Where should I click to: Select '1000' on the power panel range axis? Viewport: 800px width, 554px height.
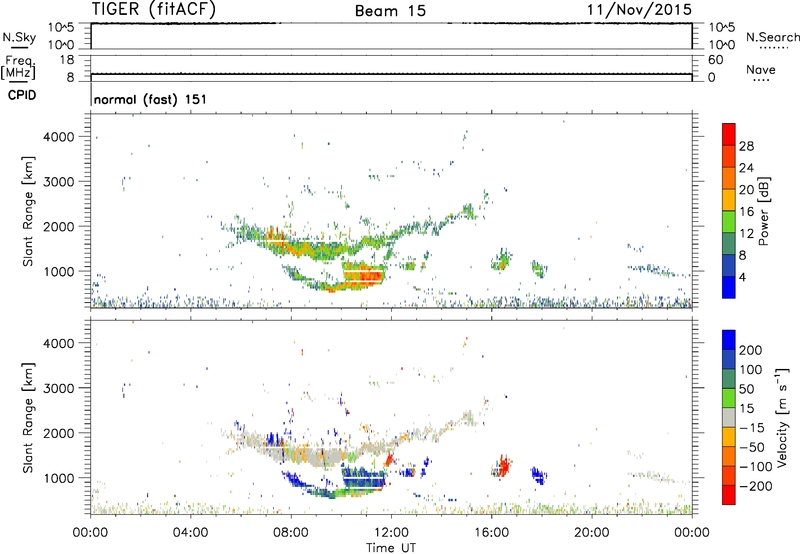pos(59,272)
